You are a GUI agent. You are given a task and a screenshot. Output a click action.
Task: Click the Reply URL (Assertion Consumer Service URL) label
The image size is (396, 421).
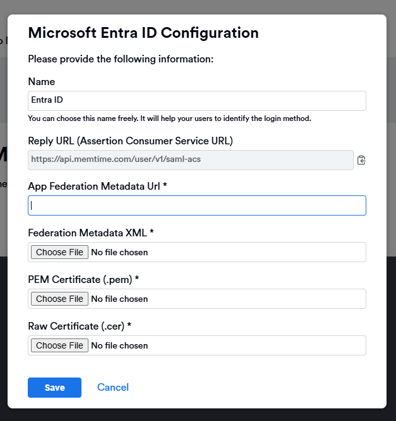(x=131, y=141)
